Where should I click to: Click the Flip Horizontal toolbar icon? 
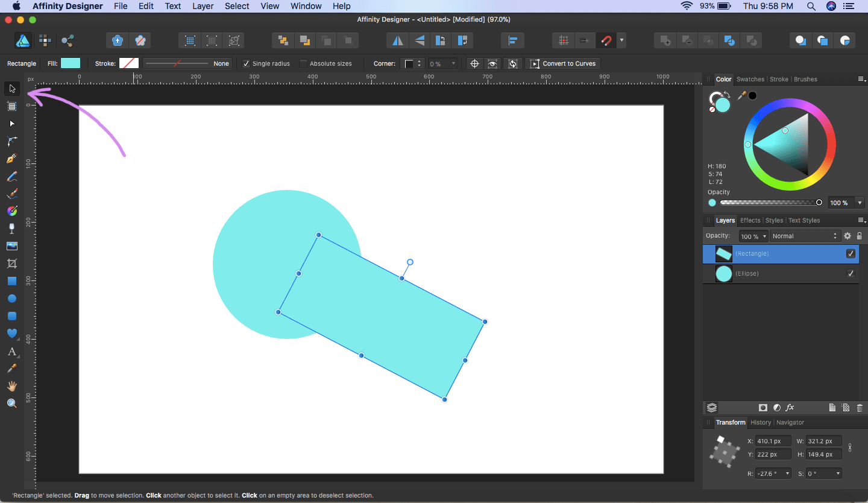[398, 40]
